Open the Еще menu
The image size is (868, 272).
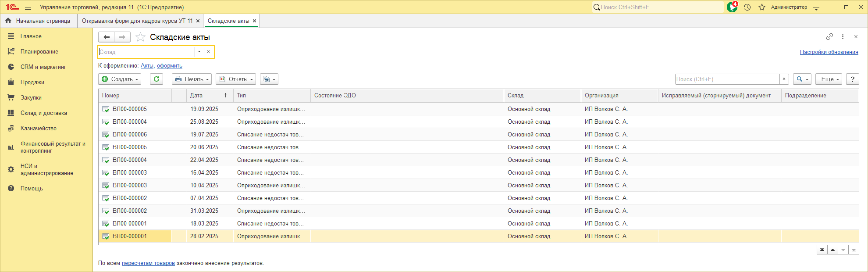point(829,79)
